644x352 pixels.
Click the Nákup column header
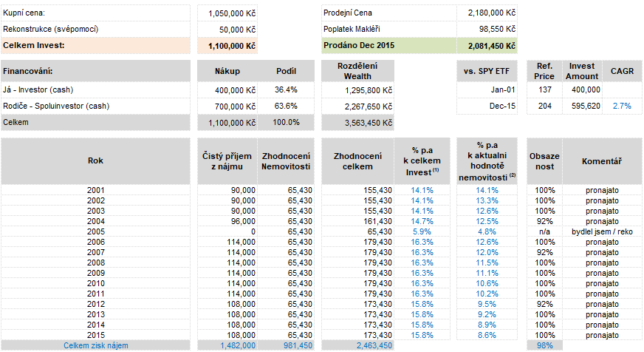click(227, 71)
